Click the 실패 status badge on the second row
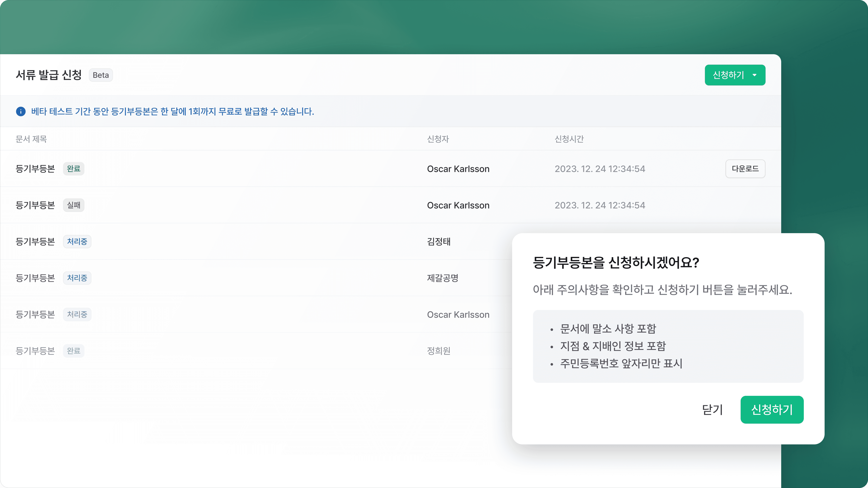868x488 pixels. click(x=73, y=205)
